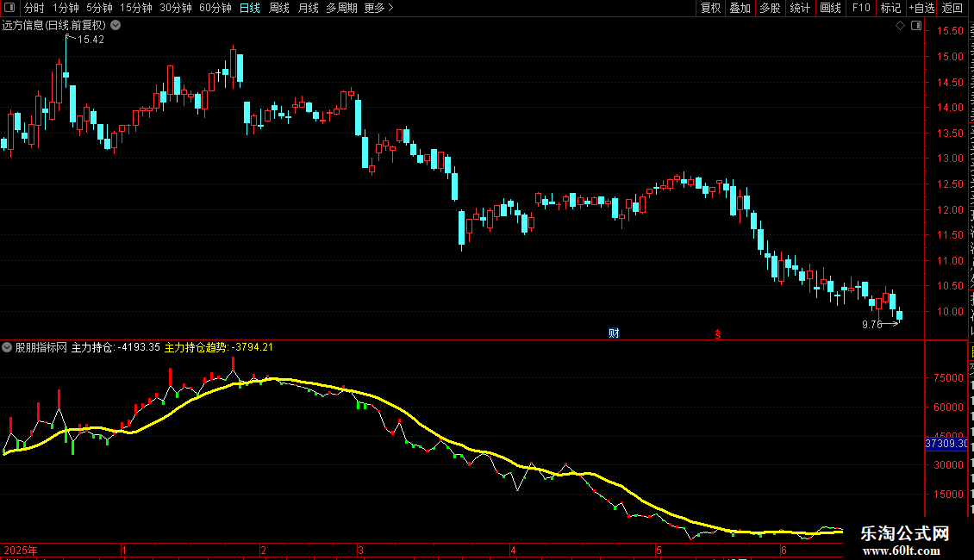The image size is (974, 560).
Task: Switch to 周线 weekly chart
Action: click(x=279, y=8)
